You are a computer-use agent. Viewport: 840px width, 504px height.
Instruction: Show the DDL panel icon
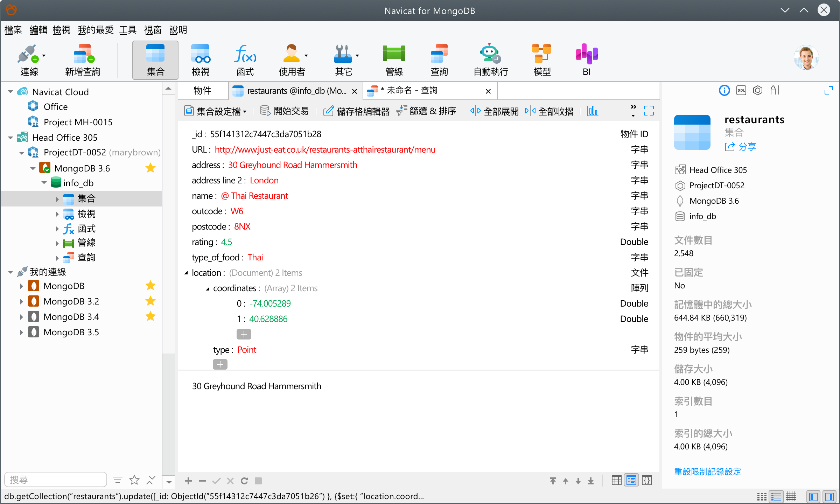(x=741, y=91)
